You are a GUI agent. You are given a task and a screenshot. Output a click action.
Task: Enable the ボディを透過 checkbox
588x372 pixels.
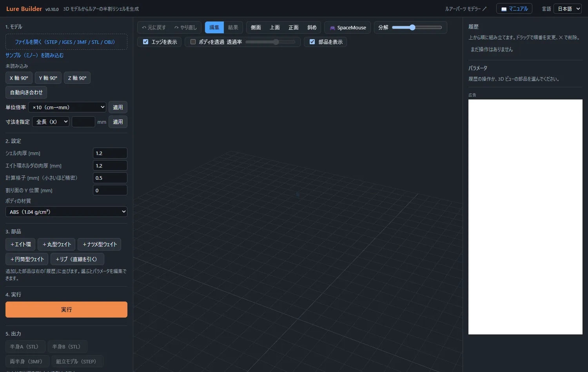click(193, 42)
